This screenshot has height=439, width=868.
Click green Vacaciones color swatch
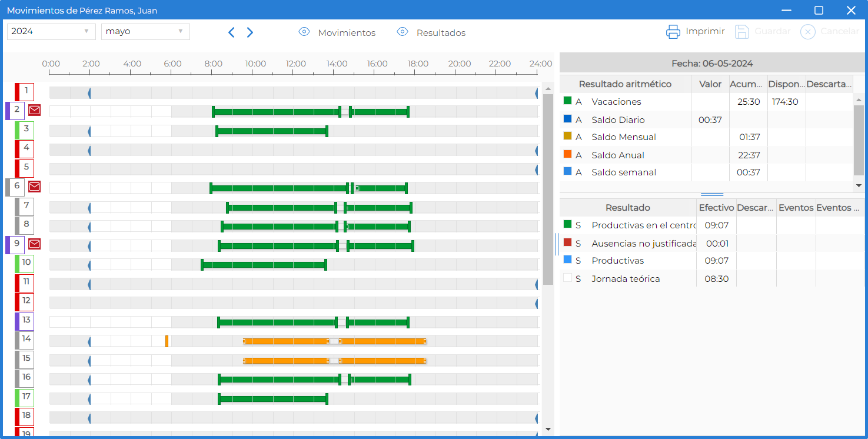[567, 101]
